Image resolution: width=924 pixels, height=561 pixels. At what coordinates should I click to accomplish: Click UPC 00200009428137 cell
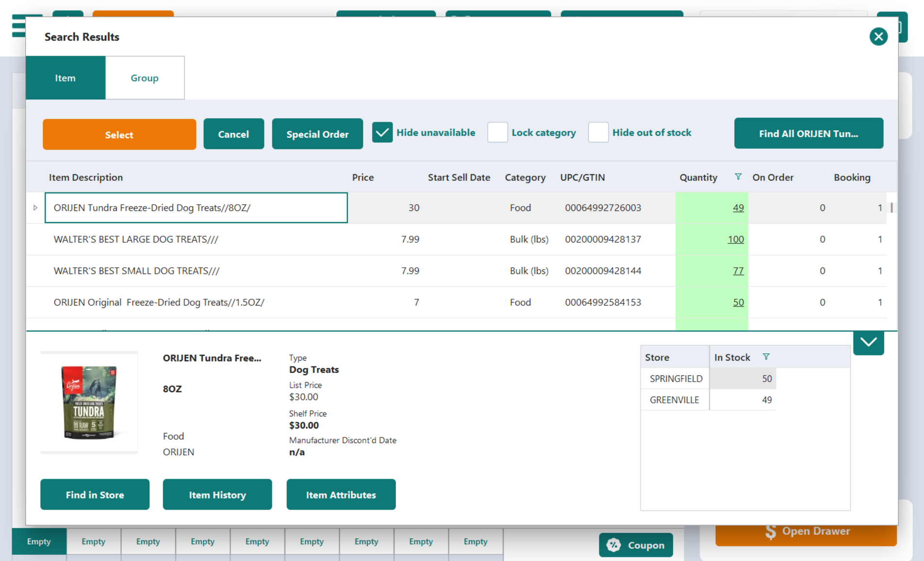tap(603, 239)
